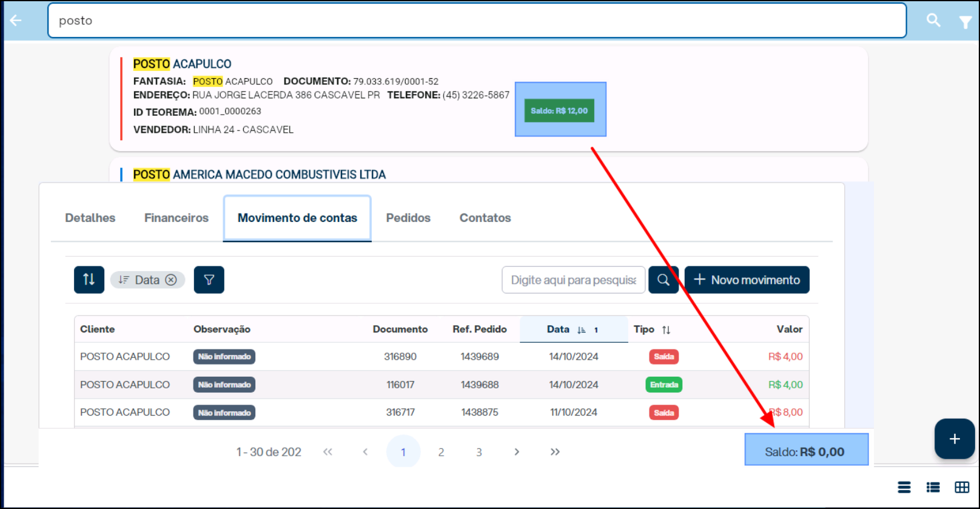Open sort options with the up-down arrows button
The height and width of the screenshot is (509, 980).
(x=89, y=280)
